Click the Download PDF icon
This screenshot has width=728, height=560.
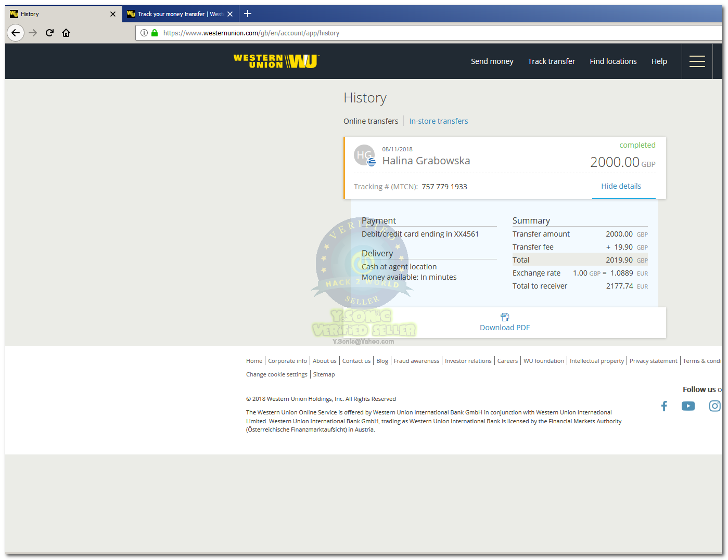click(505, 317)
